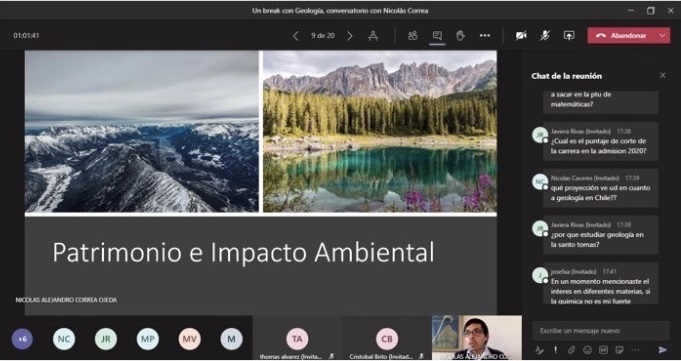
Task: Select the NC participant avatar in bottom strip
Action: point(64,339)
